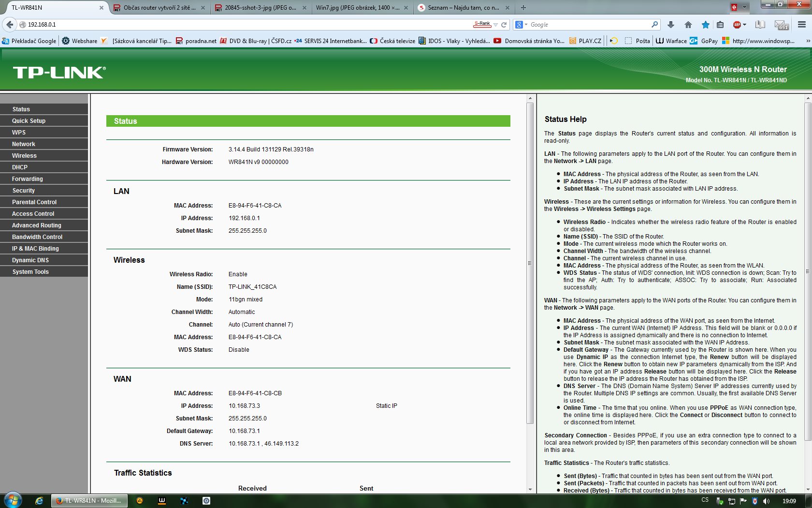Click the search magnifier in Google box
812x508 pixels.
(655, 24)
